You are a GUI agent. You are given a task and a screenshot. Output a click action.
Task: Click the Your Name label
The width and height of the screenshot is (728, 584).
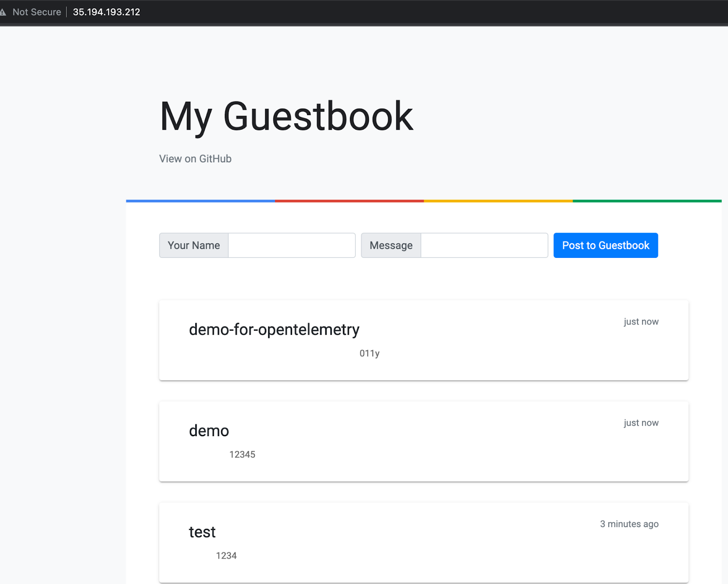point(194,246)
